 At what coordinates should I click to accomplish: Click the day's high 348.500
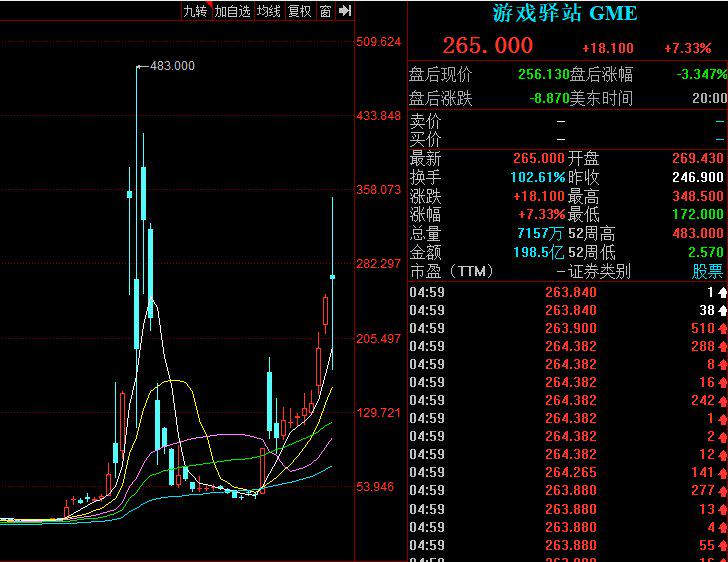[698, 196]
